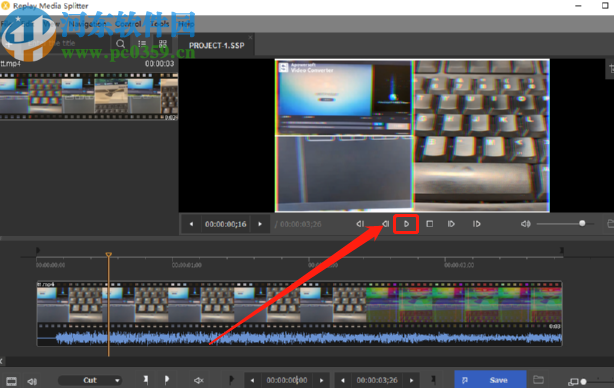Select the tt.mp4 filmstrip thumbnail in library
This screenshot has width=614, height=388.
tap(89, 96)
